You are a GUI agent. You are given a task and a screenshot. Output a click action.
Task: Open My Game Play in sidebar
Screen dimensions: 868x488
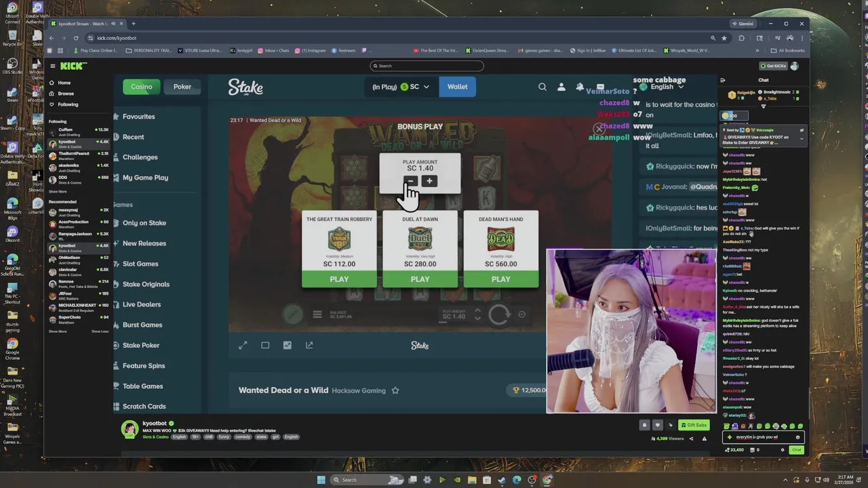click(x=145, y=178)
